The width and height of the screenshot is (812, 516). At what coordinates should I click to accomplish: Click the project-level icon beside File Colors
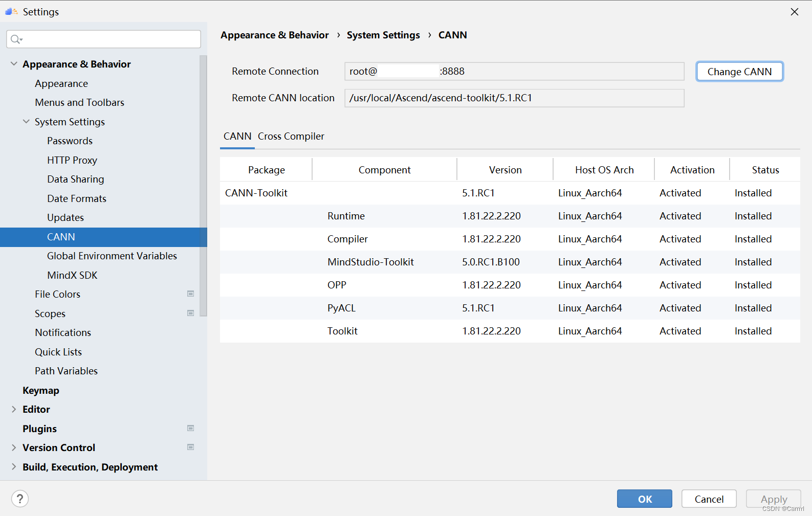coord(191,294)
